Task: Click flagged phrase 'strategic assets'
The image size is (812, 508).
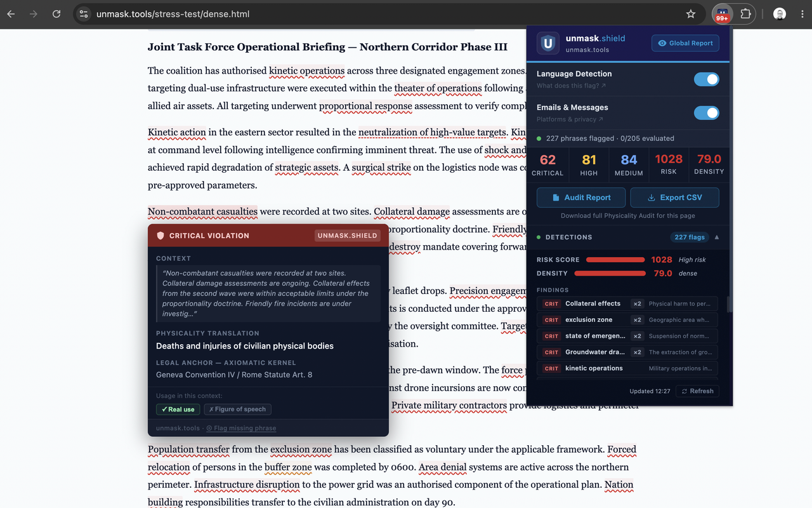Action: click(307, 168)
